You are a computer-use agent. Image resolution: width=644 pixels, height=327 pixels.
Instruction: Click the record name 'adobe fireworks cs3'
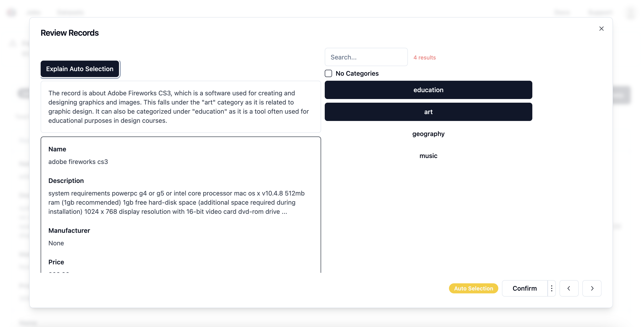[78, 162]
